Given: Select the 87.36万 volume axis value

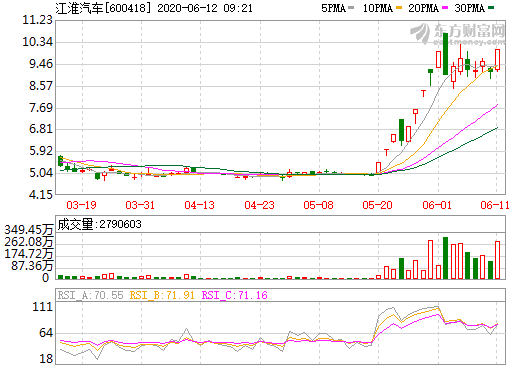Looking at the screenshot, I should point(32,266).
